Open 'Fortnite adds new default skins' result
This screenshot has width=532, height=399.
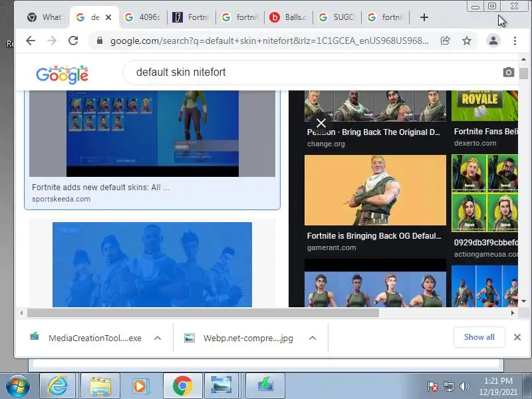(x=100, y=188)
